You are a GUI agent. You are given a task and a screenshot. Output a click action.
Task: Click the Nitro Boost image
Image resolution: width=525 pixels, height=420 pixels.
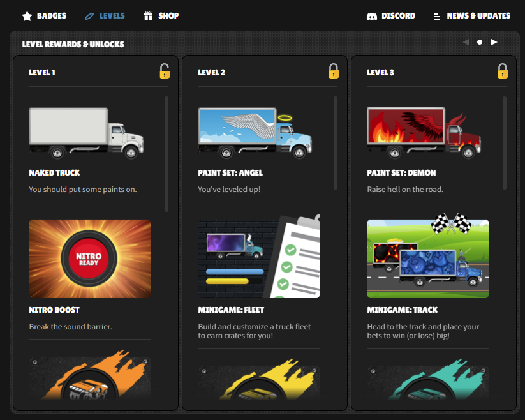click(x=90, y=259)
